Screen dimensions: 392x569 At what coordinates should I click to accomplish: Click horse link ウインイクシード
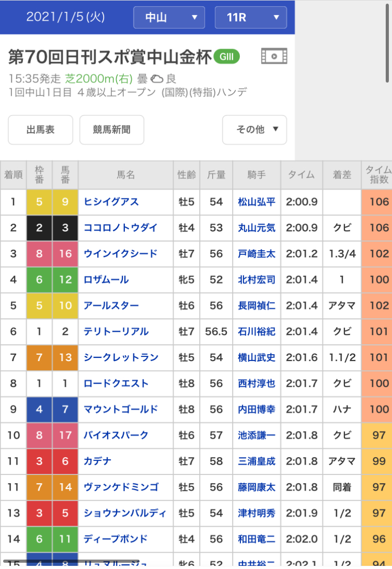click(120, 253)
